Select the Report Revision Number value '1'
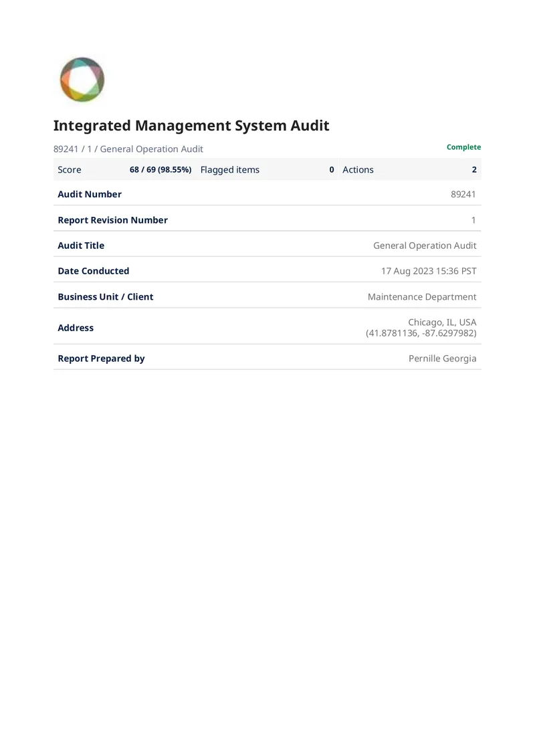The height and width of the screenshot is (756, 535). click(x=473, y=220)
